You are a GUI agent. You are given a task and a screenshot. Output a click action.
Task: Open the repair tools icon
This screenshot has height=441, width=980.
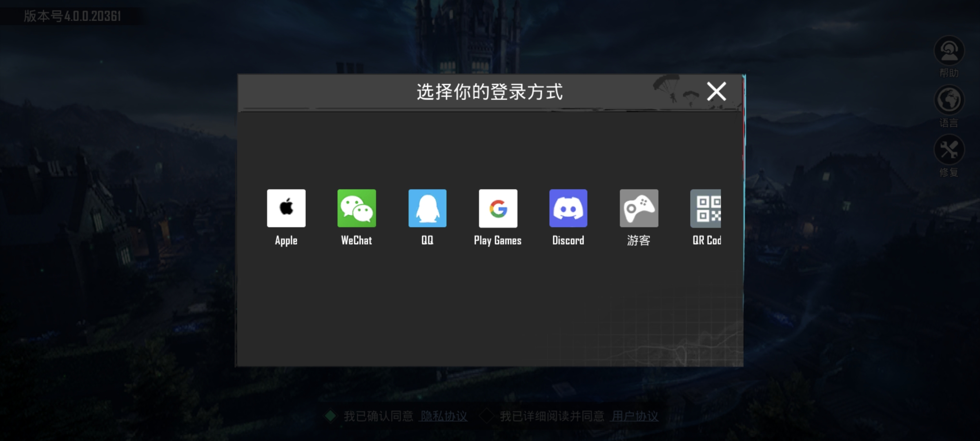949,150
